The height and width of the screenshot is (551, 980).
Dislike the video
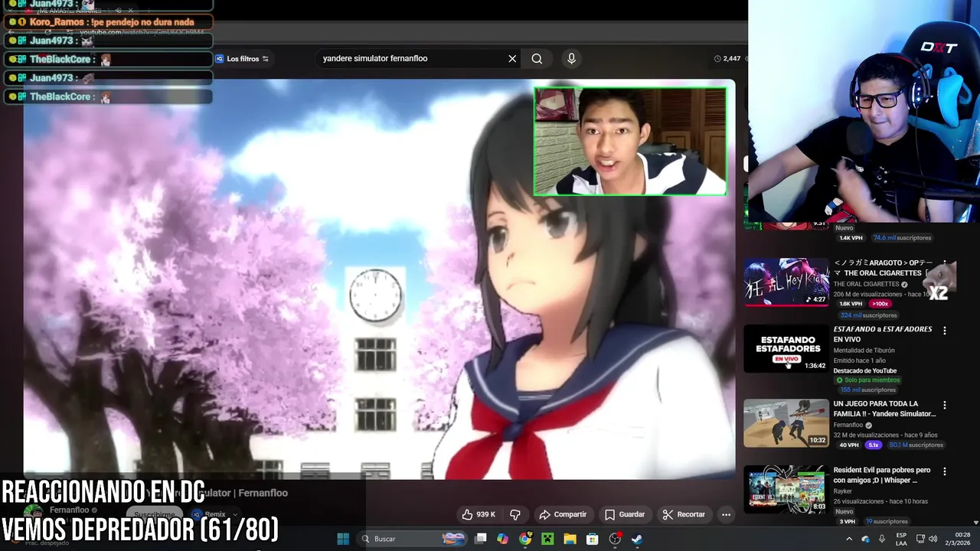pos(515,514)
